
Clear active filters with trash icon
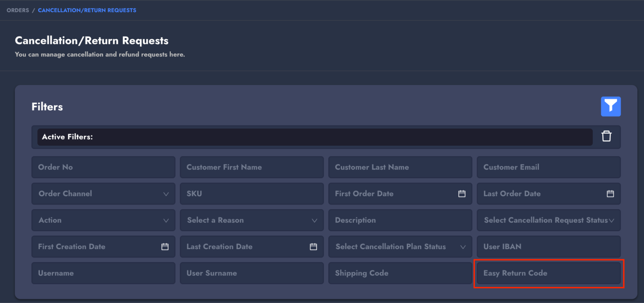point(606,136)
